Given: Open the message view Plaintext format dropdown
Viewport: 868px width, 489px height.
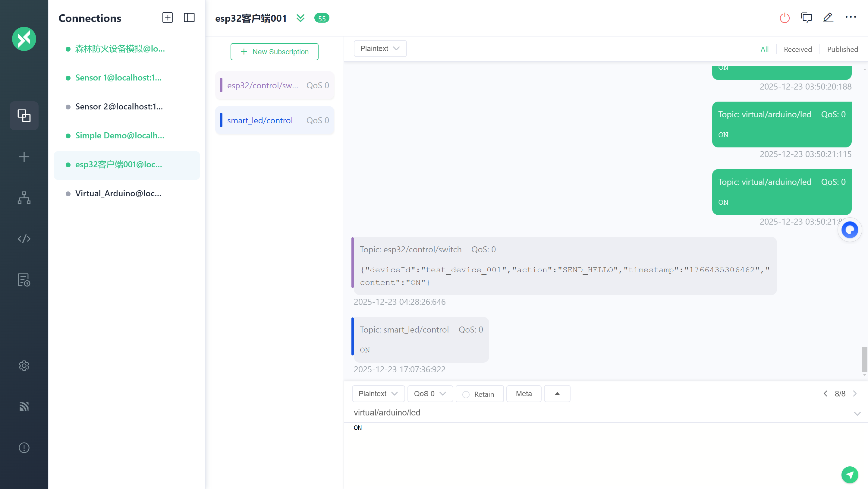Looking at the screenshot, I should click(380, 49).
